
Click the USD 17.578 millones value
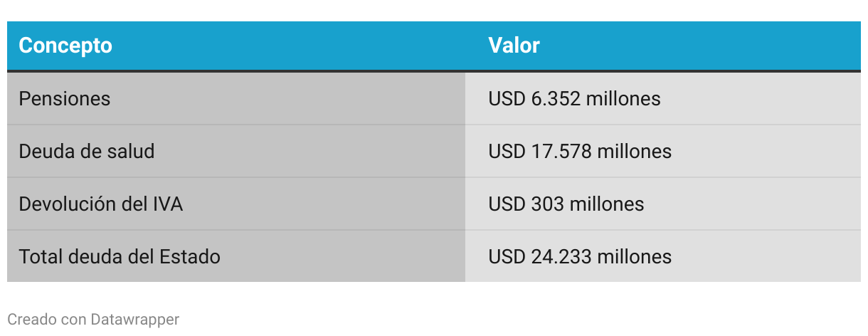[580, 151]
